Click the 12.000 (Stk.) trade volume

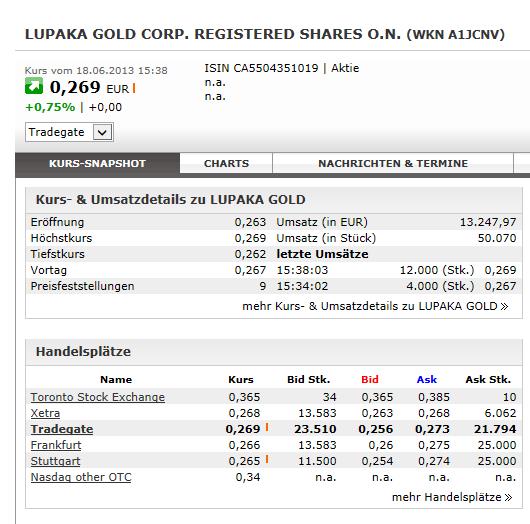click(x=437, y=270)
